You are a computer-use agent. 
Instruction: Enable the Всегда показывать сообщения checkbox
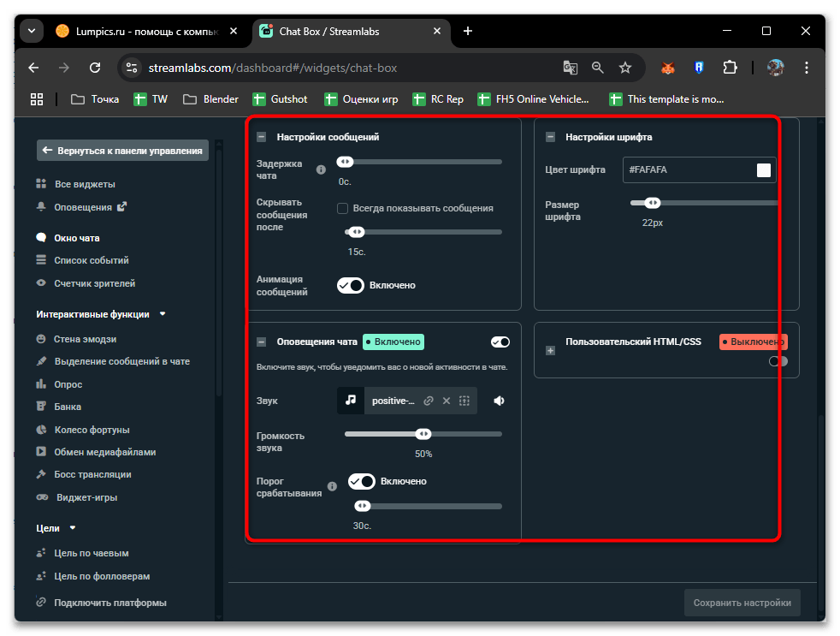342,208
